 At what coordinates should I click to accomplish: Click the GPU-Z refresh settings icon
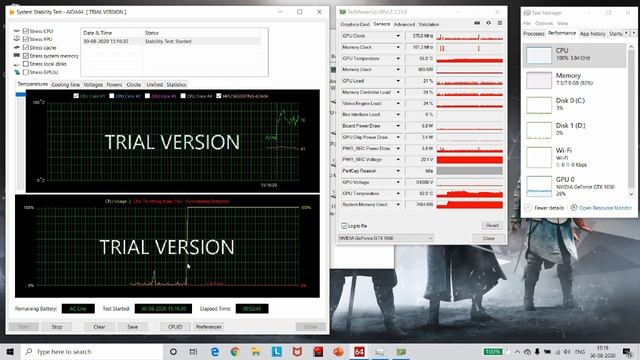click(489, 23)
